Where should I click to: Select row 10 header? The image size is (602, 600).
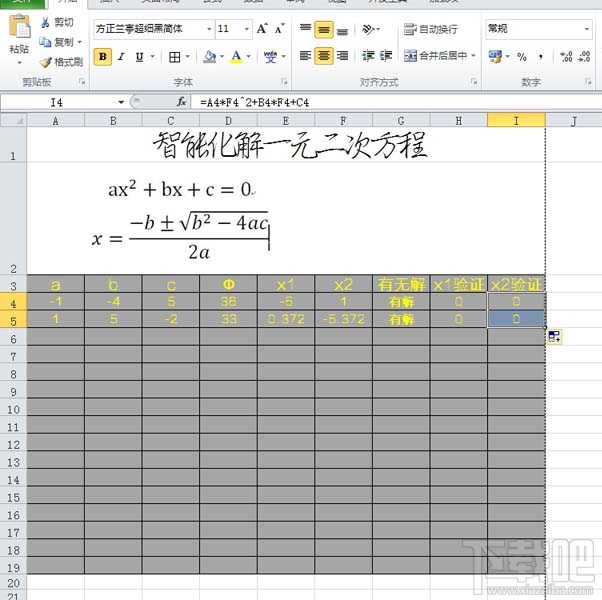pos(13,409)
